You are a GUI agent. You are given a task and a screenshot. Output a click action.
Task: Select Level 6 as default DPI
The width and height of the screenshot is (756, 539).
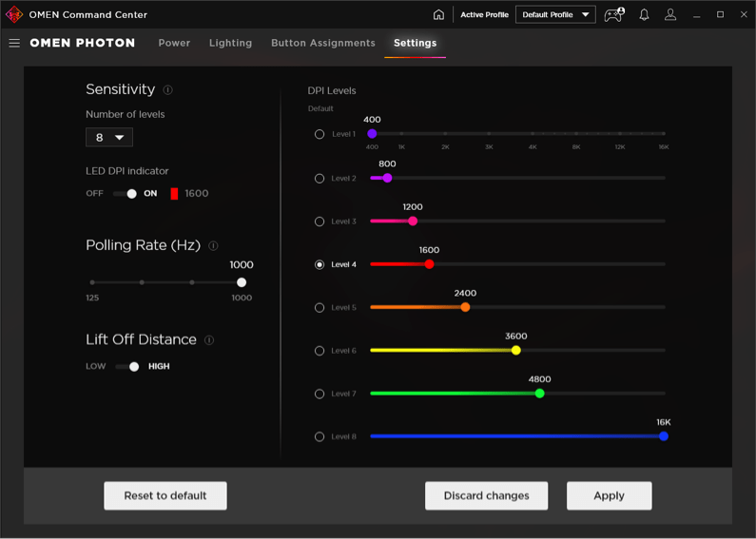pyautogui.click(x=320, y=351)
